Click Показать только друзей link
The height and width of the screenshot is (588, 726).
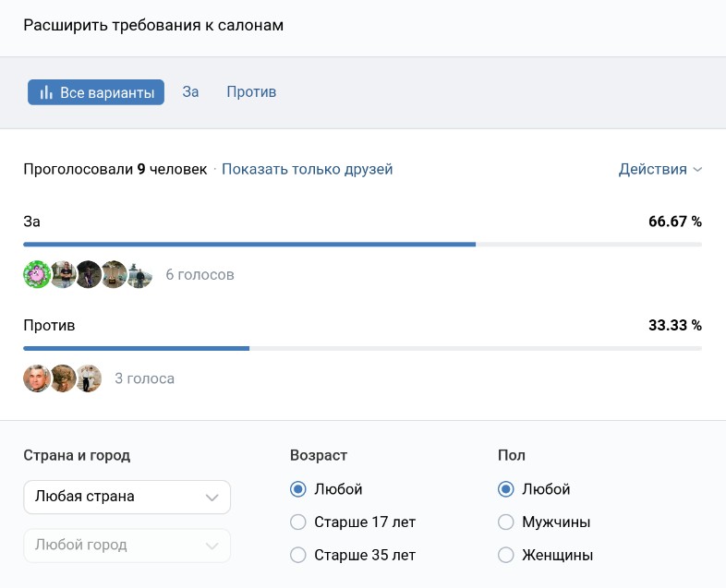(x=307, y=169)
